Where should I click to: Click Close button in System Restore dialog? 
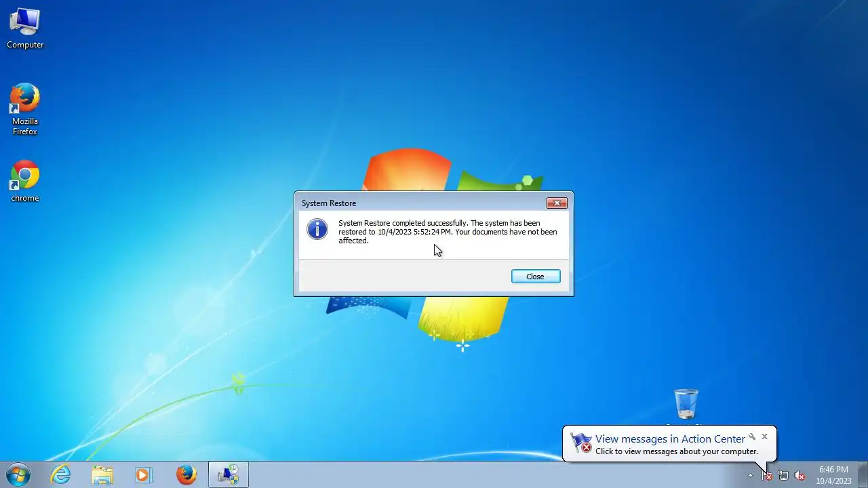tap(536, 277)
